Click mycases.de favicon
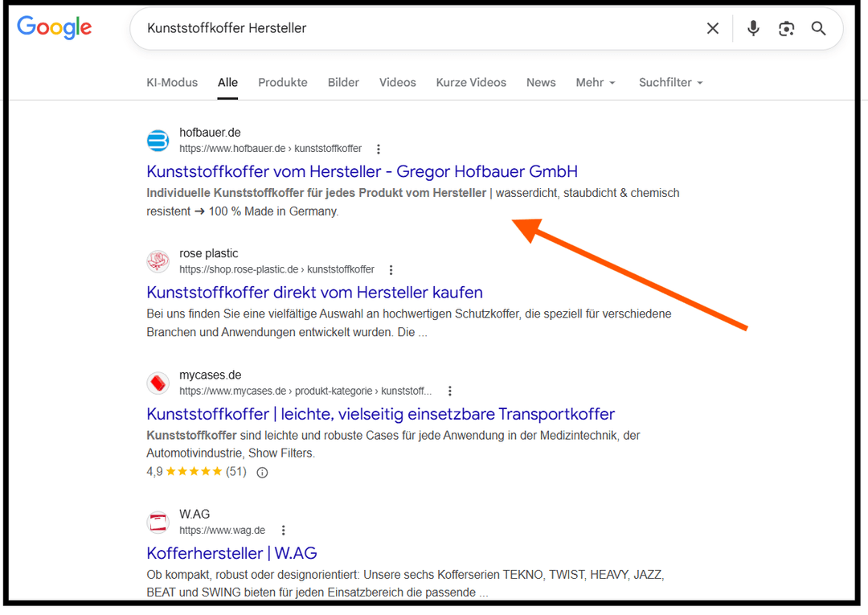 click(x=158, y=383)
